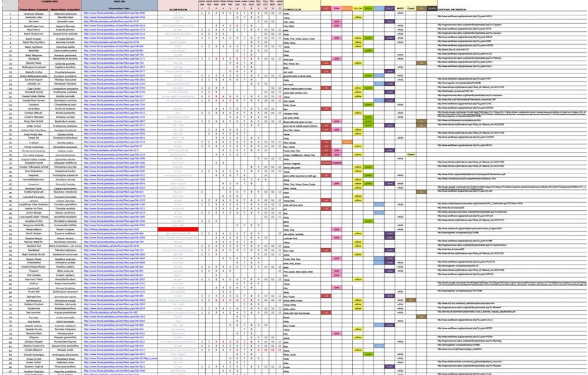
Task: Select the 'Pink Sundew' name cell
Action: pos(34,275)
